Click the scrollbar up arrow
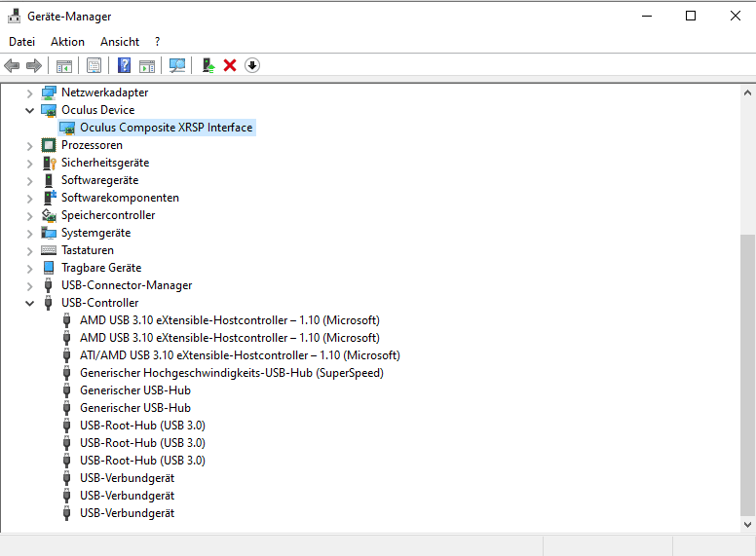Screen dimensions: 756x556 pyautogui.click(x=747, y=93)
